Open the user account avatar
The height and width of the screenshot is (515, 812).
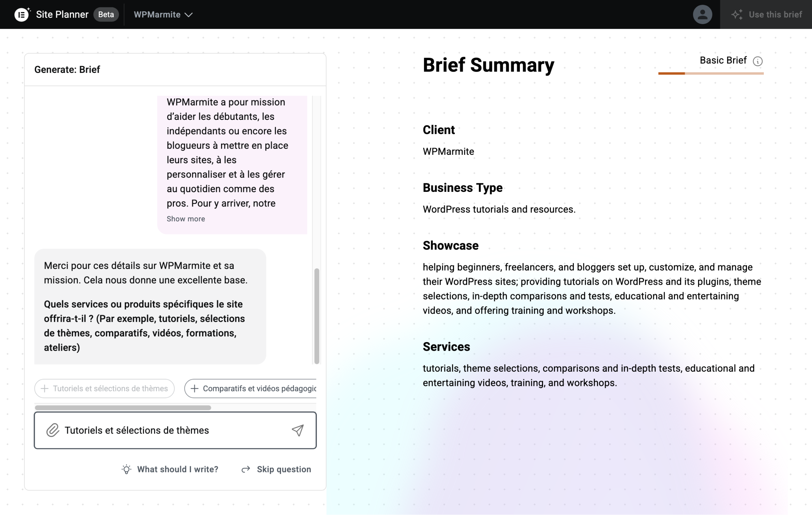click(702, 15)
